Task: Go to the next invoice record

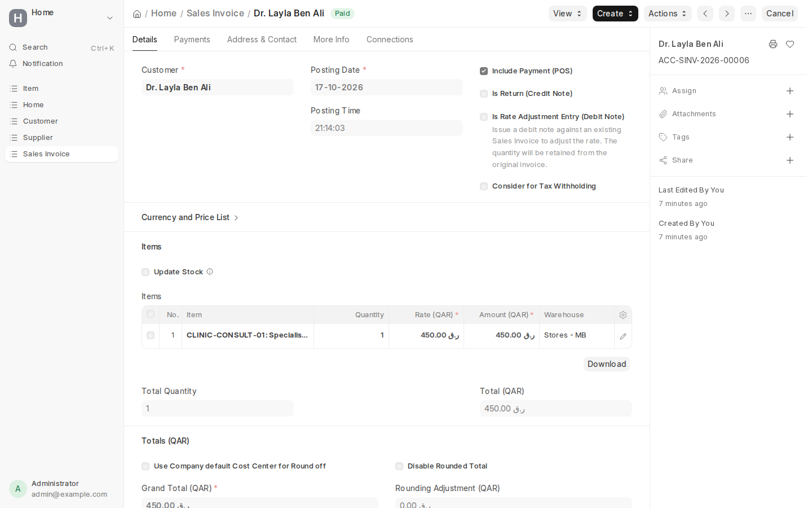Action: click(727, 14)
